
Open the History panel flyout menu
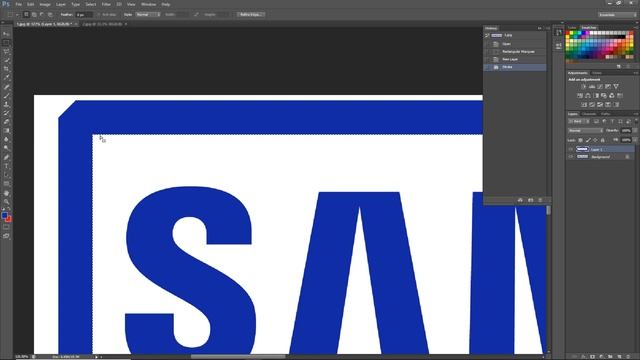point(548,28)
